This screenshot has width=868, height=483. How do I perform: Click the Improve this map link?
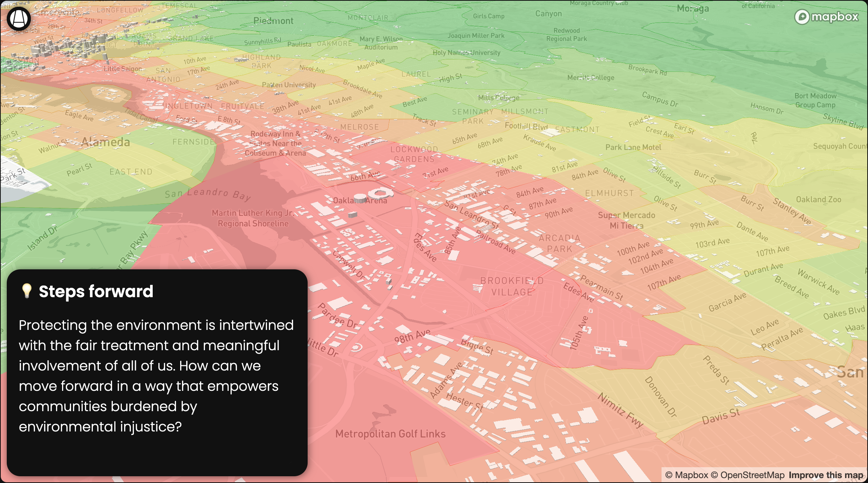coord(826,475)
